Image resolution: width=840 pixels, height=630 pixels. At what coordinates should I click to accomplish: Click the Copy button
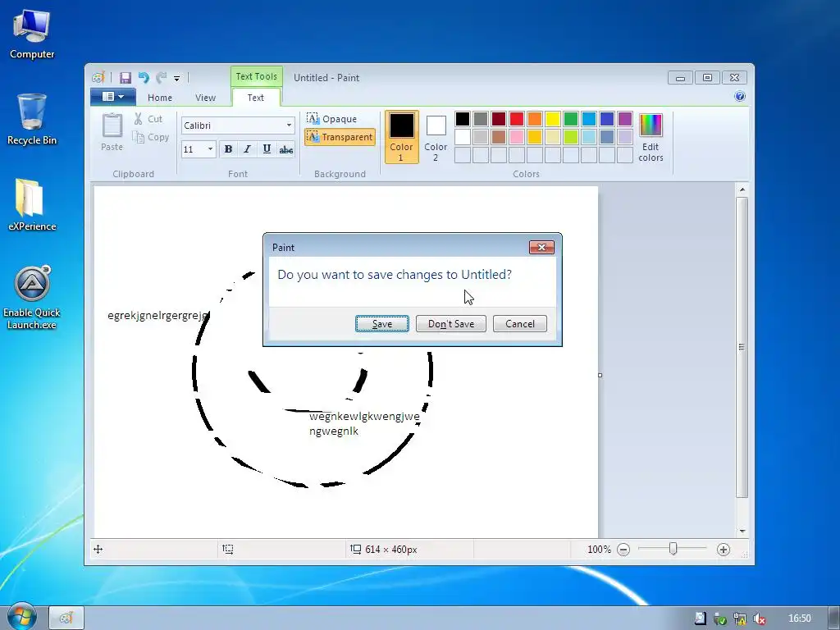[x=151, y=137]
